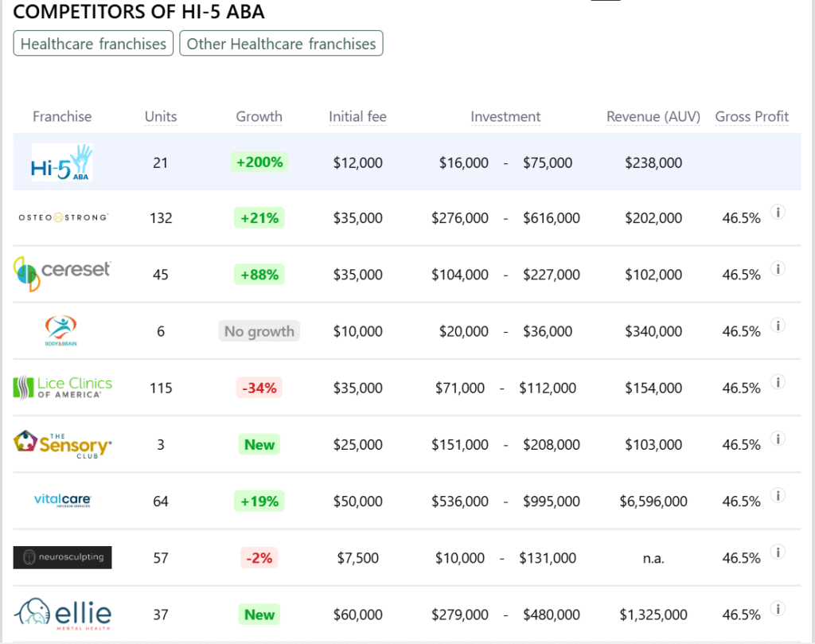Open the Vitalcare franchise logo
The image size is (815, 644).
62,501
